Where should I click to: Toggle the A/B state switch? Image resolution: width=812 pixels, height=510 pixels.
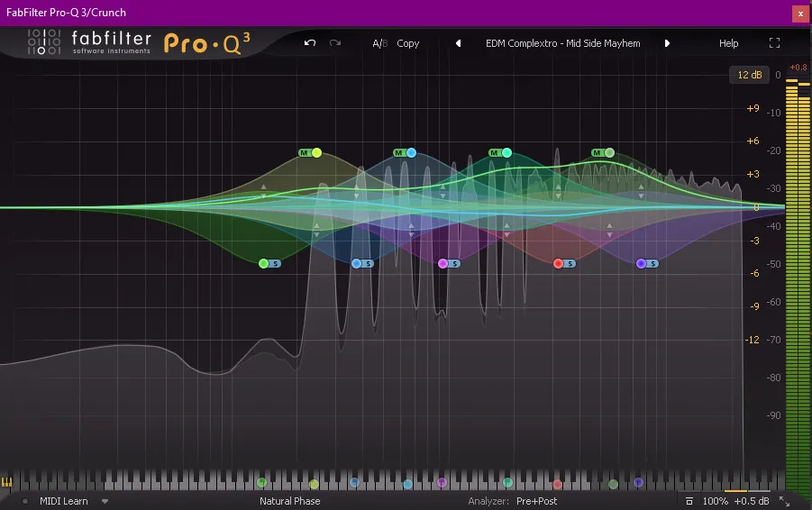pyautogui.click(x=379, y=43)
